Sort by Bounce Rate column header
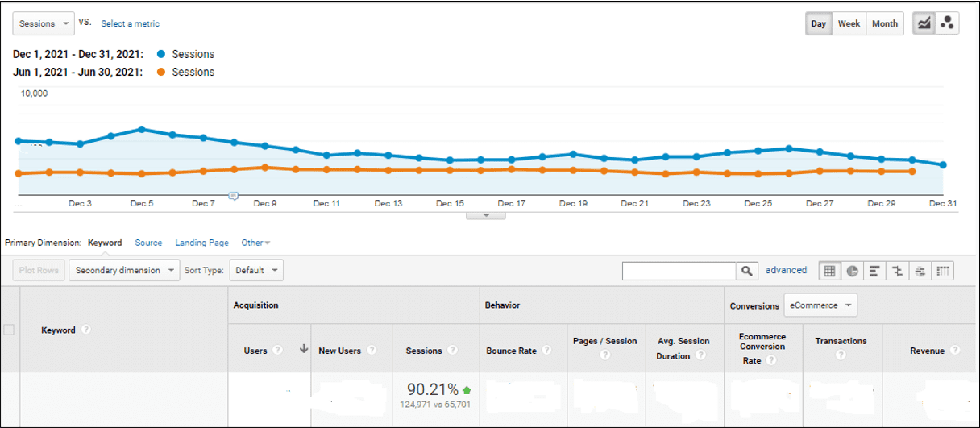980x428 pixels. [511, 351]
